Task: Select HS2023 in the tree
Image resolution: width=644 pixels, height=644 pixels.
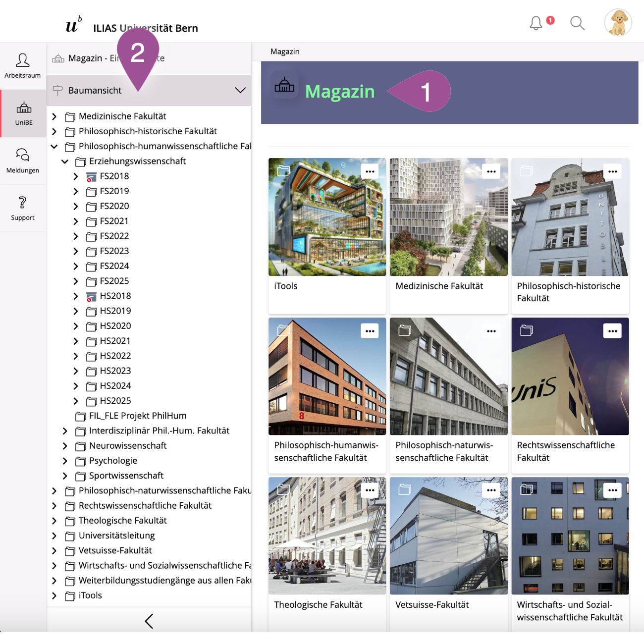Action: coord(115,371)
